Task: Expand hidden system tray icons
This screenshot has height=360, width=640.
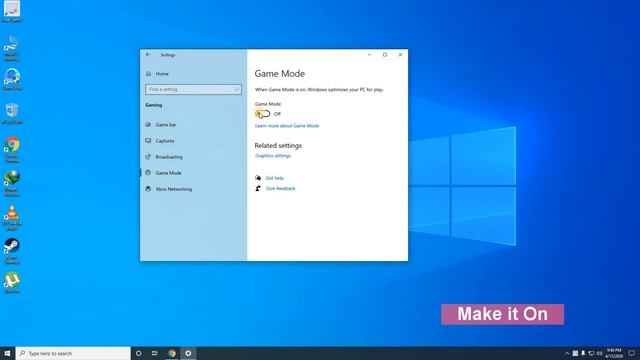Action: [x=567, y=353]
